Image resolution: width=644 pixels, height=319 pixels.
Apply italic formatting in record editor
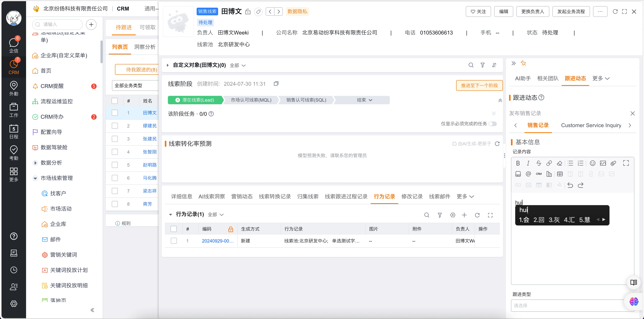(528, 163)
